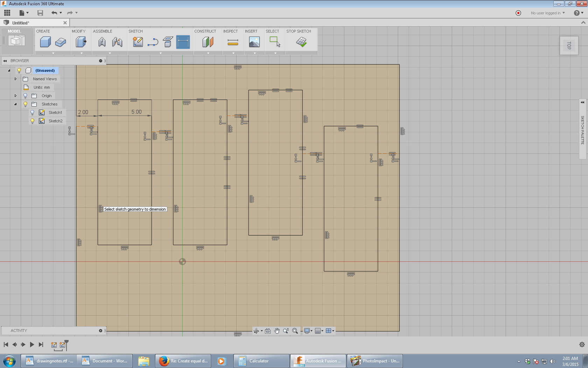Select the 5.00 dimension value

(136, 112)
